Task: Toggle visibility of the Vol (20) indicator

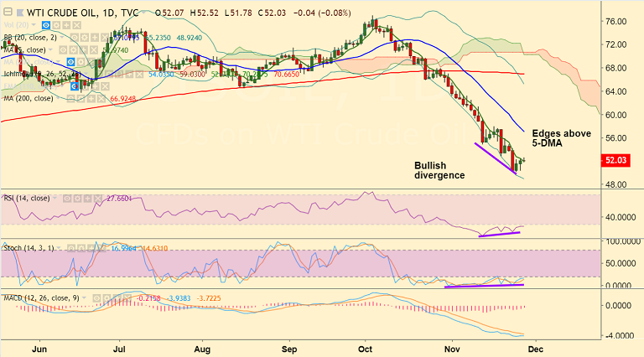Action: tap(46, 25)
